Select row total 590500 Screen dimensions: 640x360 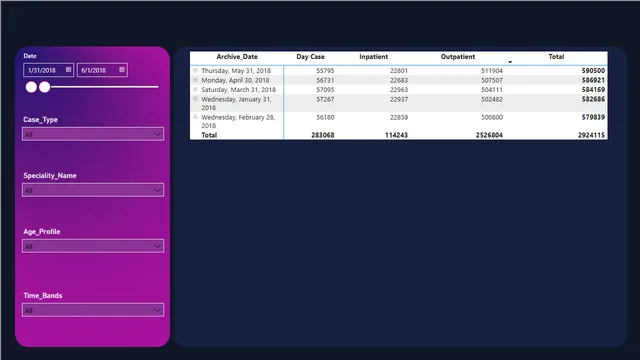point(593,71)
